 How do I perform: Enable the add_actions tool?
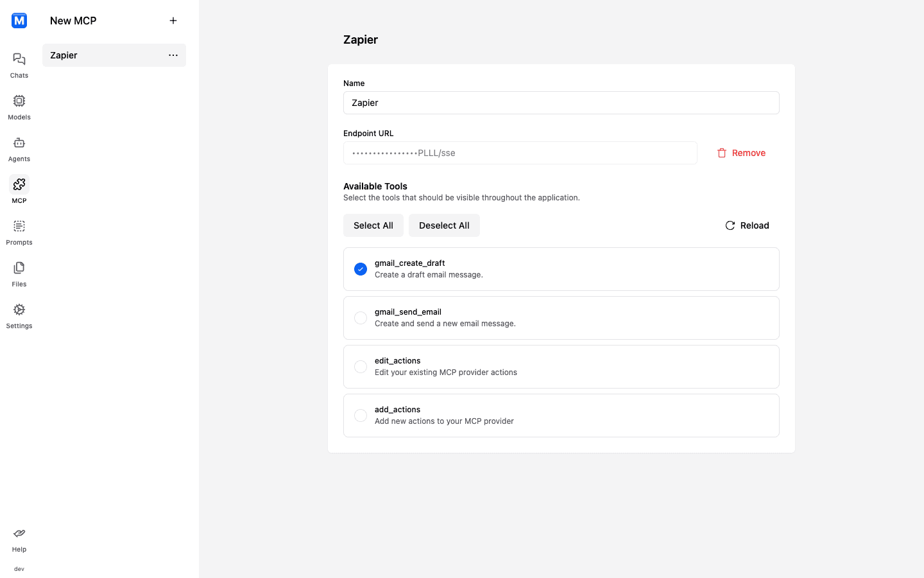[x=361, y=416]
